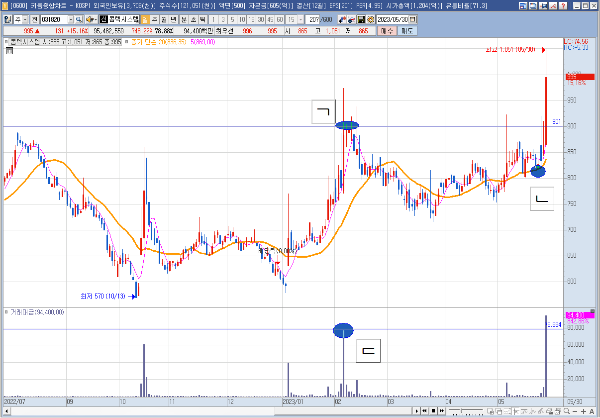This screenshot has height=418, width=600.
Task: Click the magenta moving average legend label
Action: click(x=202, y=42)
